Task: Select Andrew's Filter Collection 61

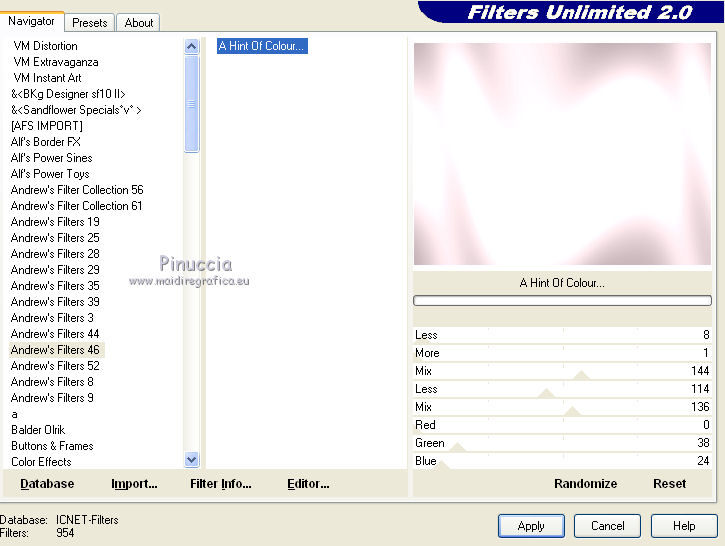Action: tap(76, 206)
